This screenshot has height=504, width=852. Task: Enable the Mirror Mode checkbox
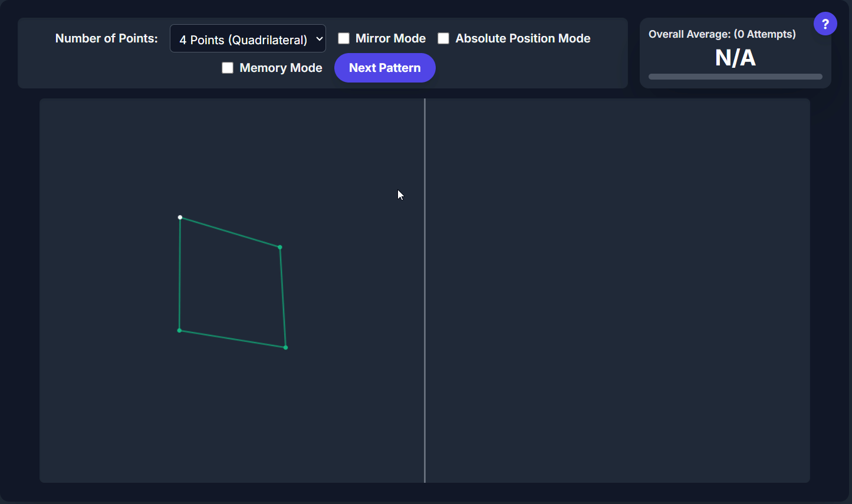[344, 38]
